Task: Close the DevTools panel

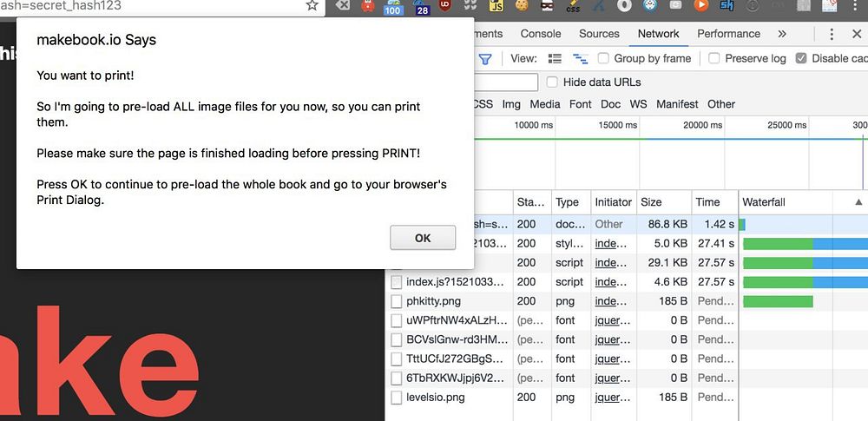Action: 857,35
